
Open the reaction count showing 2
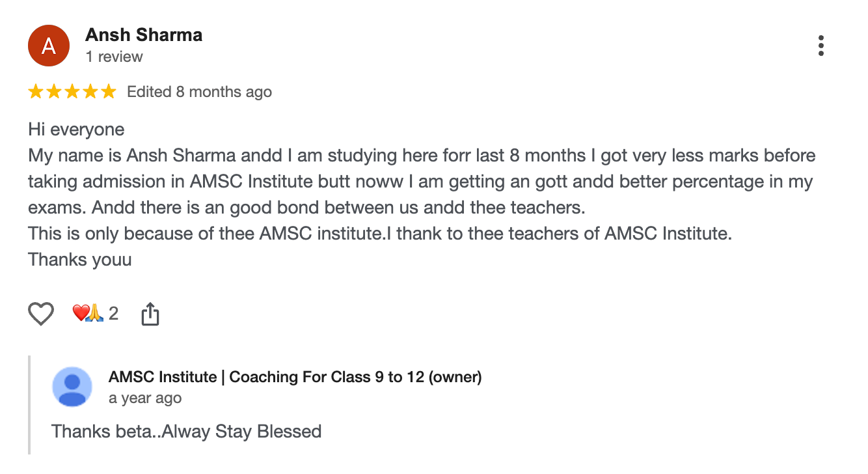[x=113, y=314]
